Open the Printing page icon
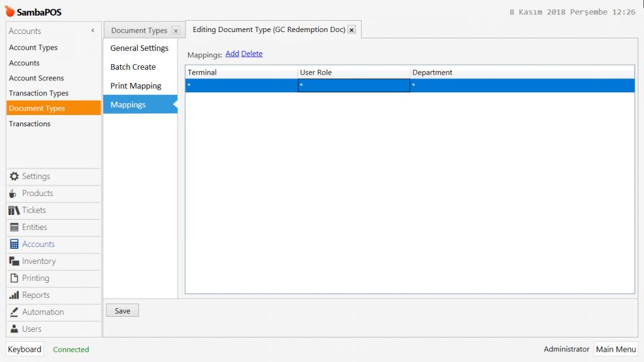The width and height of the screenshot is (644, 362). (14, 278)
